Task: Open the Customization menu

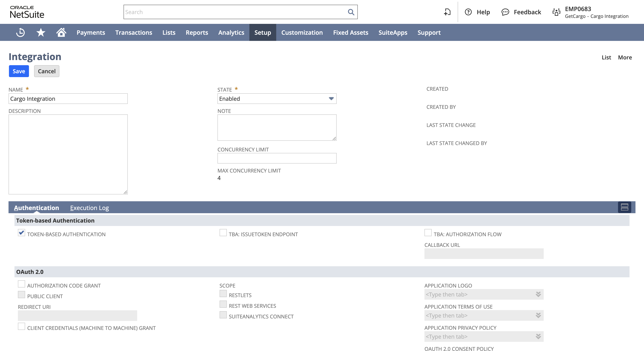Action: (302, 33)
